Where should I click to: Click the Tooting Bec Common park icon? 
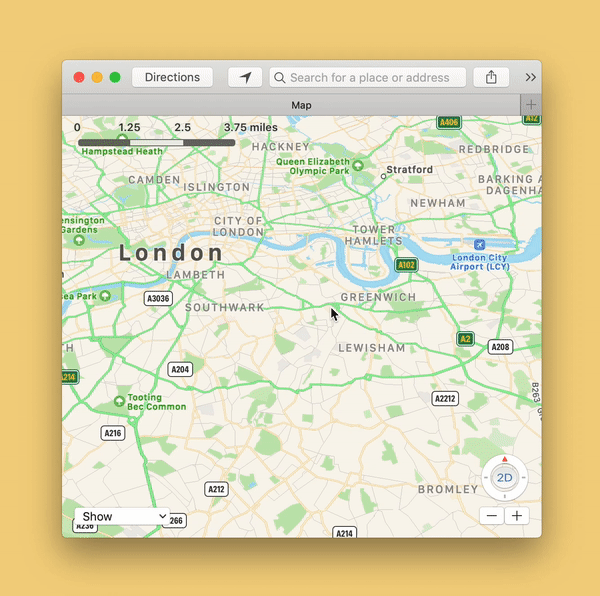119,401
